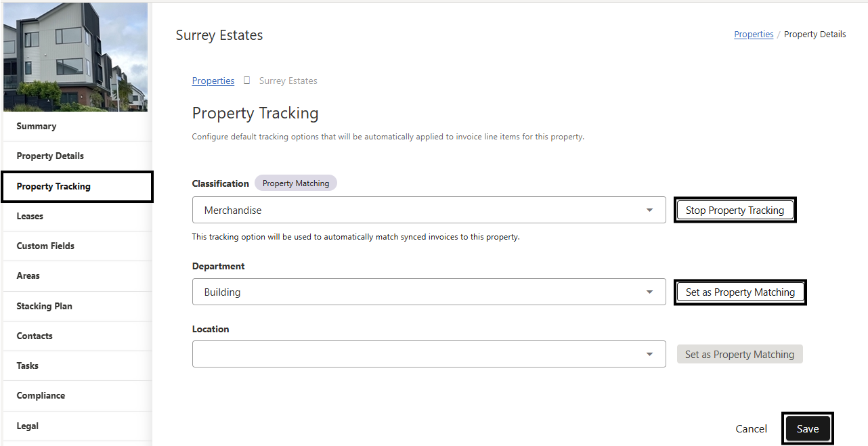Click the Stop Property Tracking button
Screen dimensions: 868x446
click(735, 210)
